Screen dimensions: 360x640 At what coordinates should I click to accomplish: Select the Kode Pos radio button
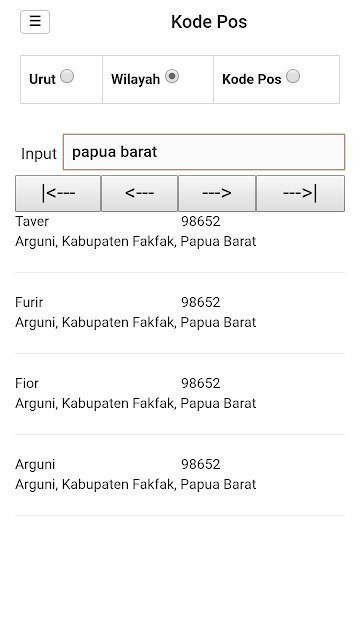tap(293, 76)
